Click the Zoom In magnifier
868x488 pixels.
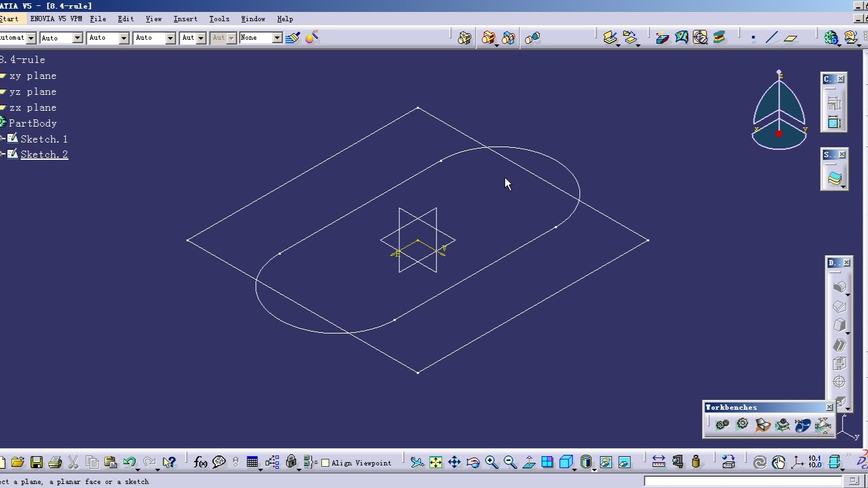[x=492, y=462]
